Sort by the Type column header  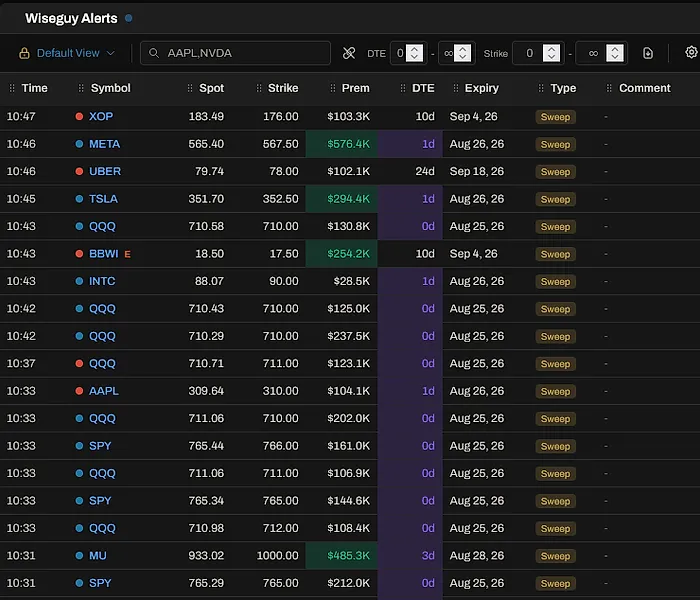563,88
